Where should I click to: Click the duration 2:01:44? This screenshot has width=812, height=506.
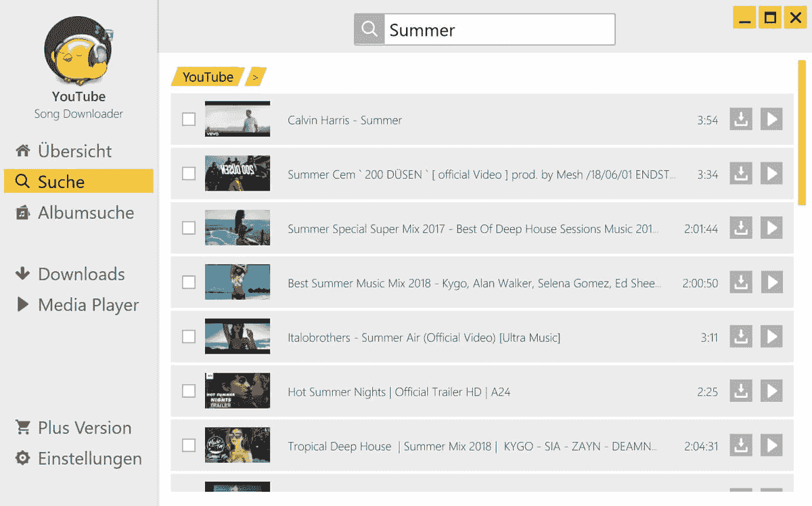coord(701,229)
